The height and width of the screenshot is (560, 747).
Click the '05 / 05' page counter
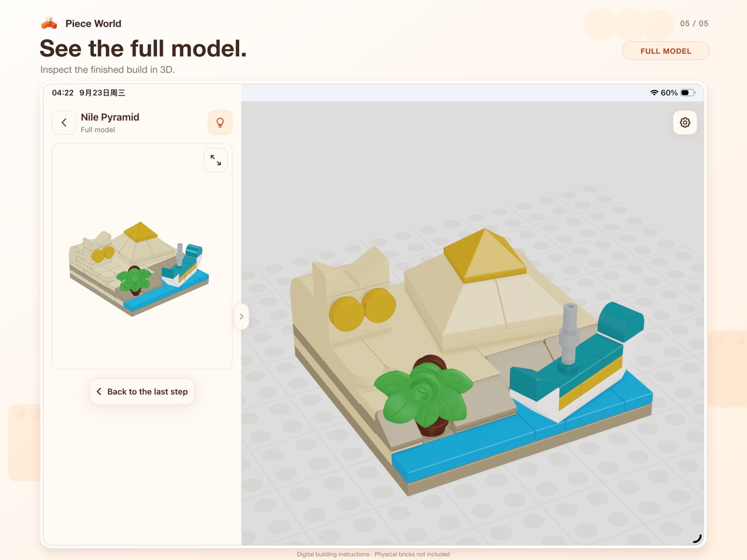click(694, 24)
